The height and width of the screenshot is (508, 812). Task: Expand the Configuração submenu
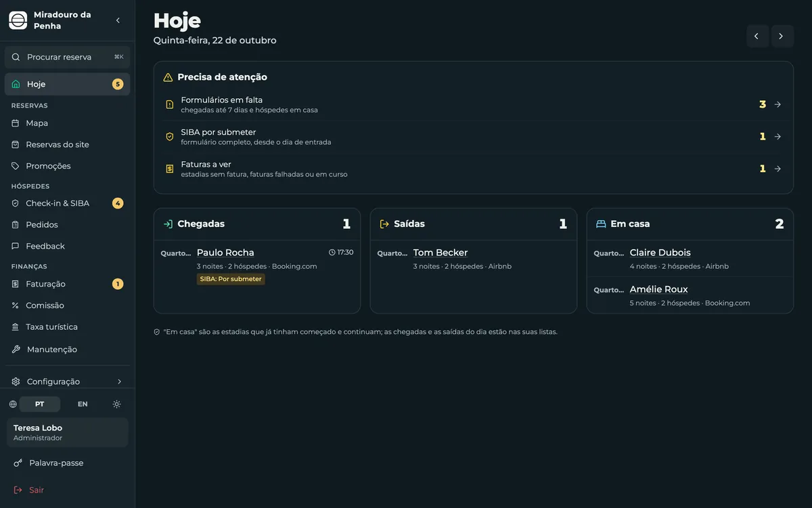pos(68,381)
